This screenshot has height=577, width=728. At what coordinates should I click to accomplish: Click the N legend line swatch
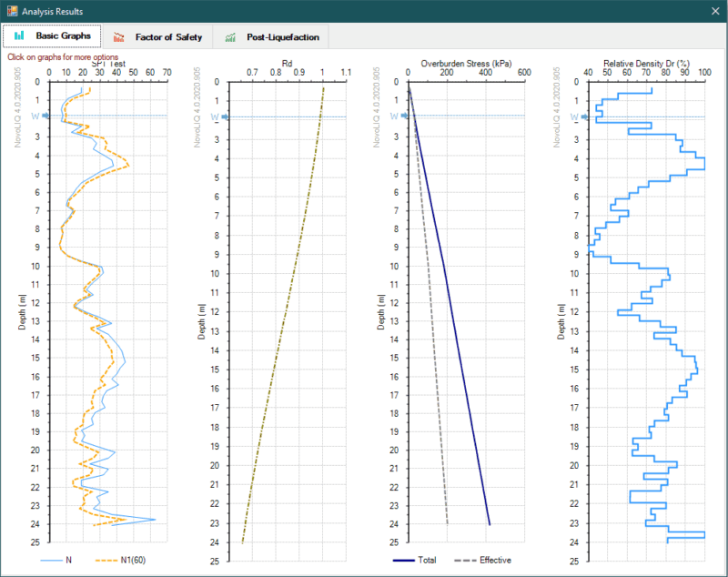[x=51, y=561]
